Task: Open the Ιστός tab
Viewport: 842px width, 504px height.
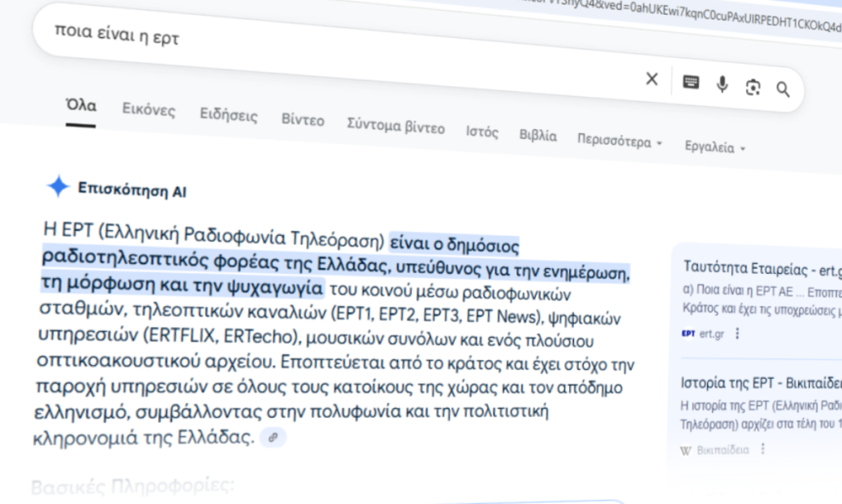Action: click(482, 132)
